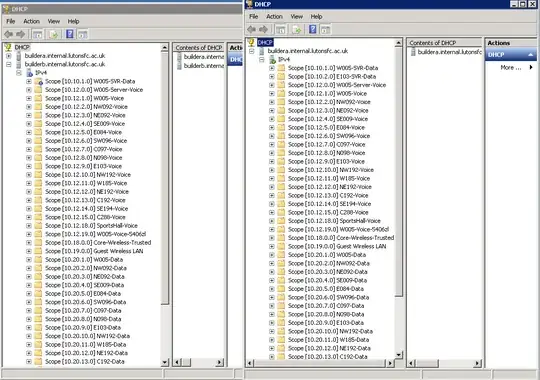Open File menu in left DHCP window
Viewport: 540px width, 380px height.
[x=11, y=21]
